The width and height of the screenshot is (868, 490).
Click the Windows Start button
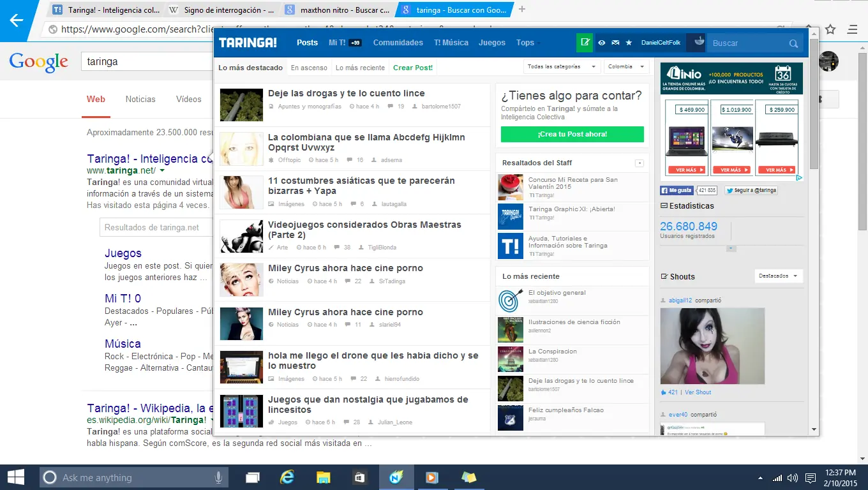(16, 477)
